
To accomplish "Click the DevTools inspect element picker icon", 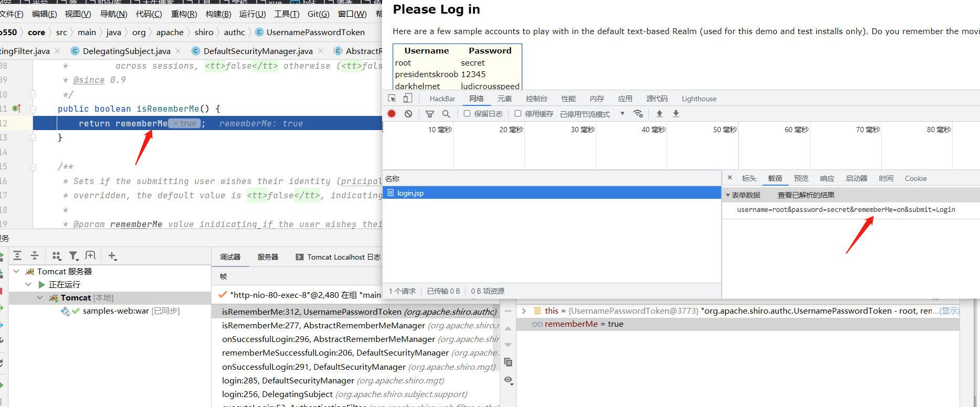I will click(x=392, y=98).
